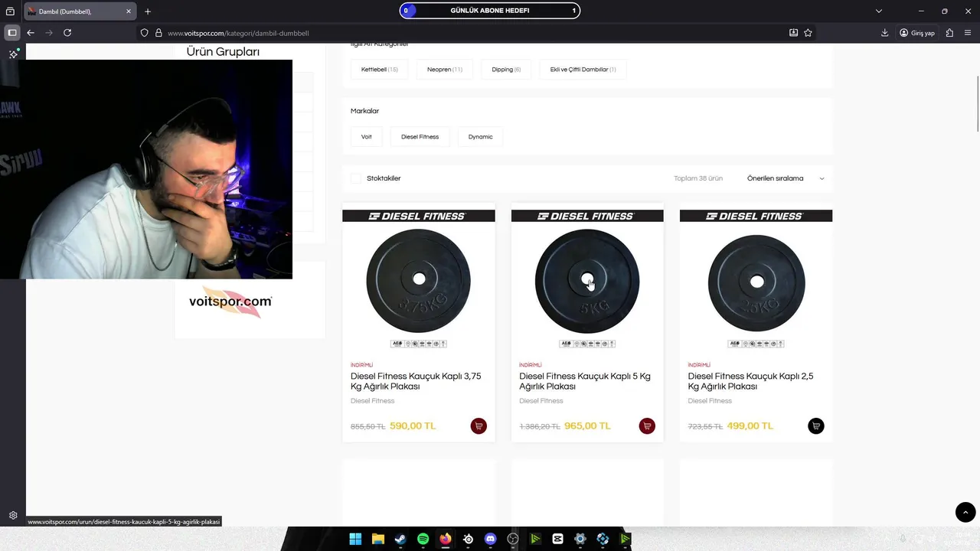Open the Firefox hamburger application menu
The width and height of the screenshot is (980, 551).
pos(969,33)
